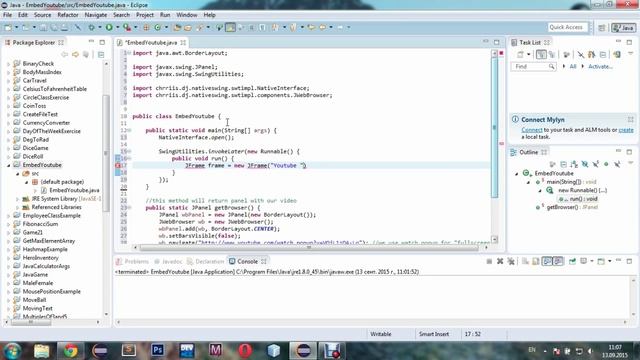Select the Java perspective button
This screenshot has height=360, width=640.
(x=623, y=27)
